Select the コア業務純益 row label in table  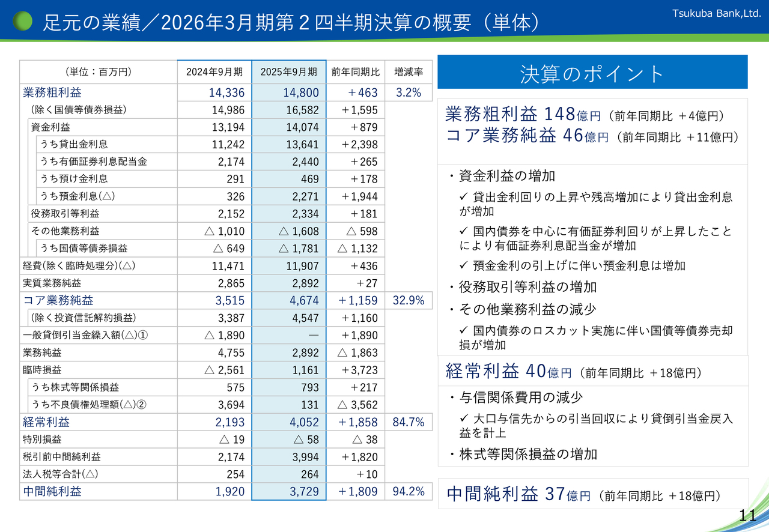click(x=58, y=301)
